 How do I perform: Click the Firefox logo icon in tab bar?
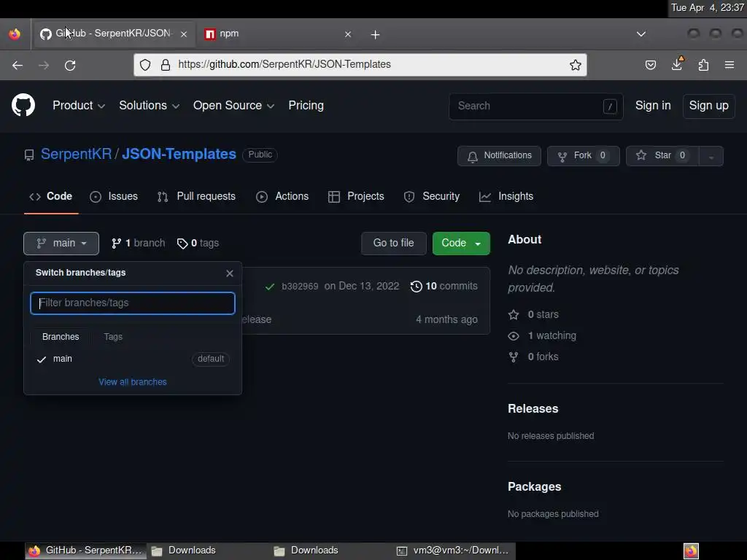15,34
